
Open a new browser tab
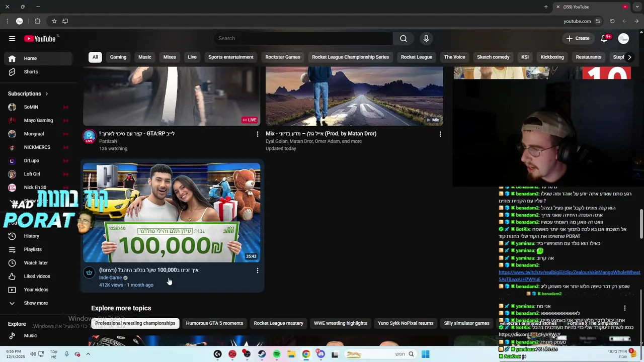[546, 7]
